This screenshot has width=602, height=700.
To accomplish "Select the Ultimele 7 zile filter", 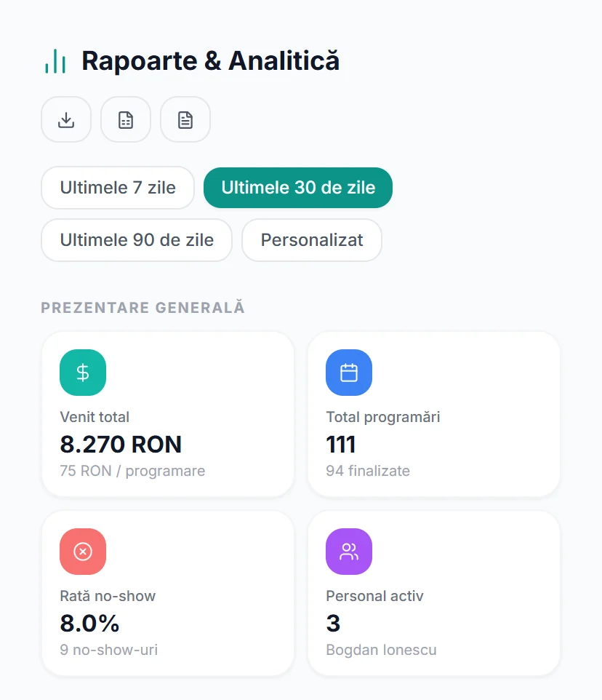I will coord(118,188).
